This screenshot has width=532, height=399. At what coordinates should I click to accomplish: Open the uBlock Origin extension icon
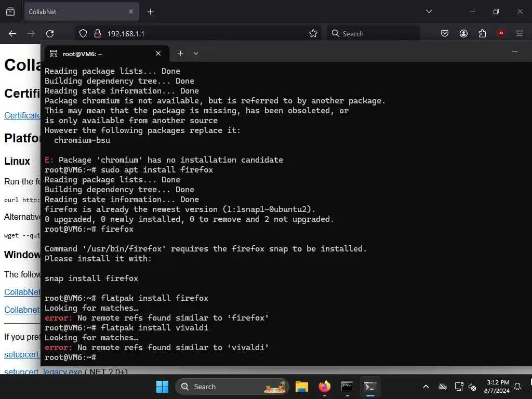(500, 33)
